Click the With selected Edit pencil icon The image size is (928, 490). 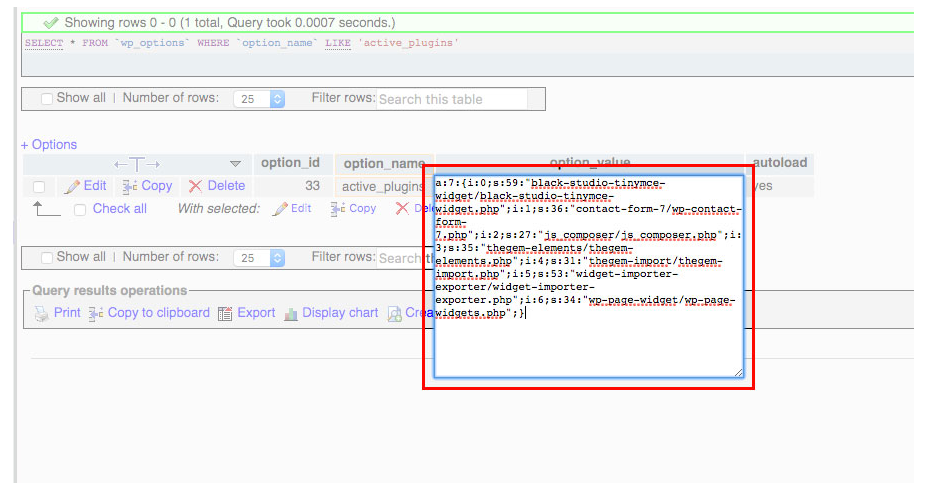tap(280, 209)
